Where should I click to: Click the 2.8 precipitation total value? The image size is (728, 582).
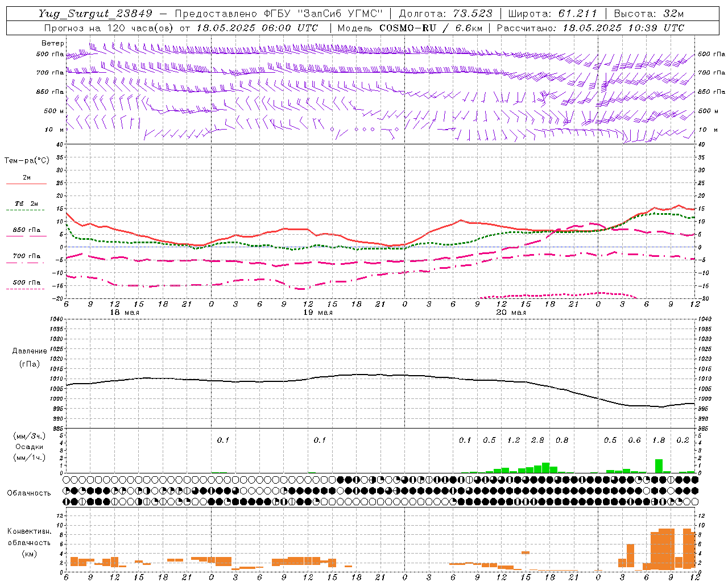click(537, 440)
